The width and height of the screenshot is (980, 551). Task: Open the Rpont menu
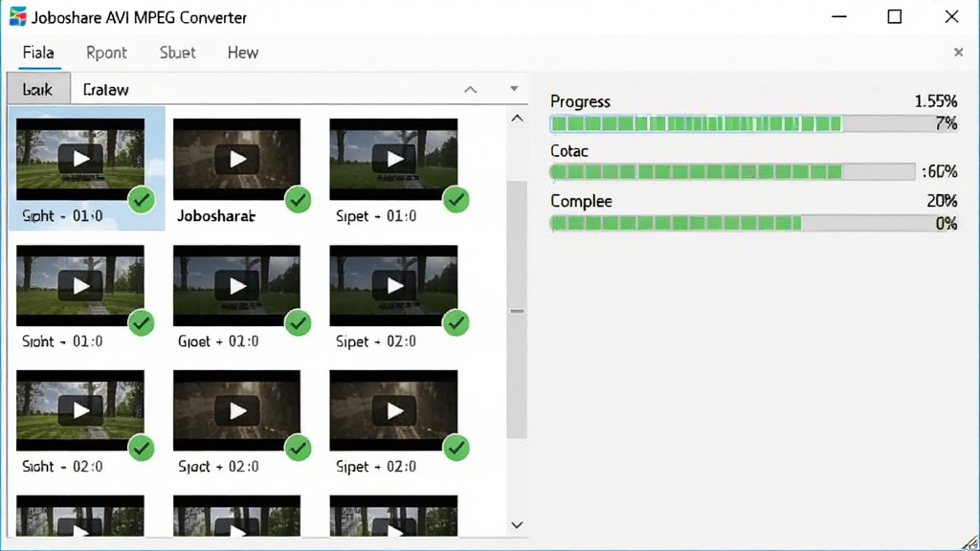click(x=106, y=53)
